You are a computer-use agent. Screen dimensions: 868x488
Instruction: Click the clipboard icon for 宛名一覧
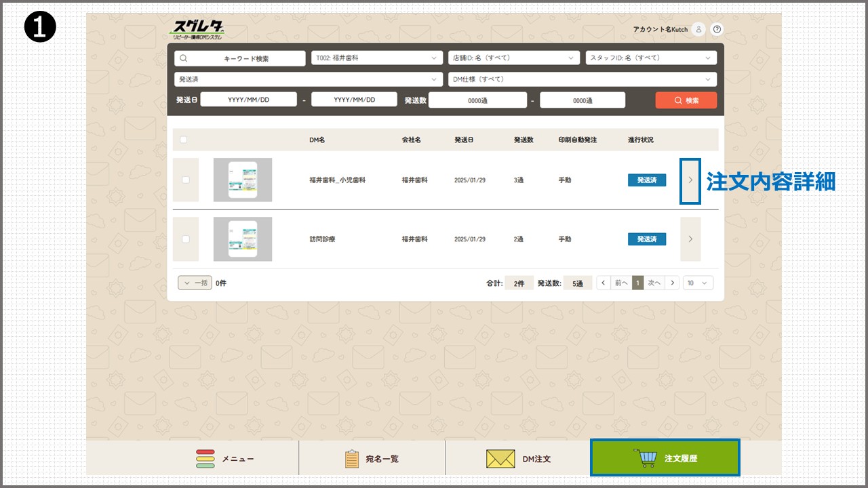pyautogui.click(x=351, y=459)
